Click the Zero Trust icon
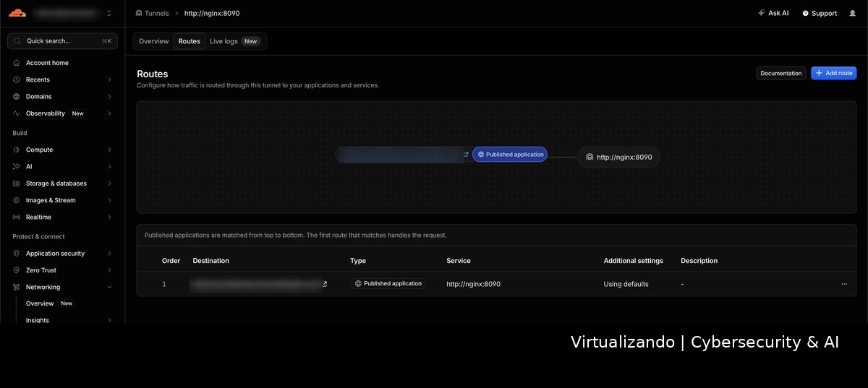 point(17,270)
